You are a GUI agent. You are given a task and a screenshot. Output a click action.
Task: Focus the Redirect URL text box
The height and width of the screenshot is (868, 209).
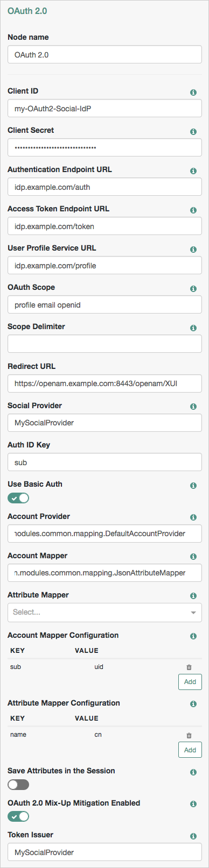[104, 383]
